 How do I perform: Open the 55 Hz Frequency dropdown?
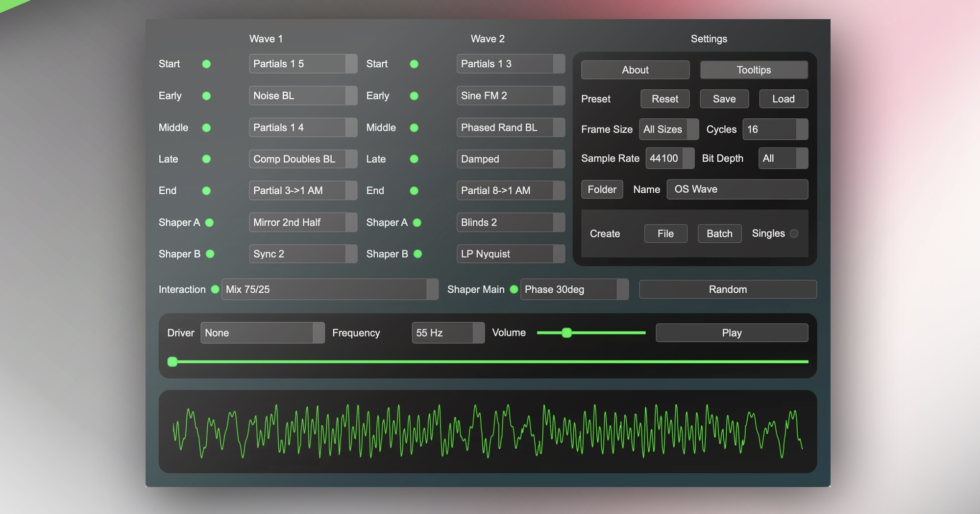click(x=447, y=333)
